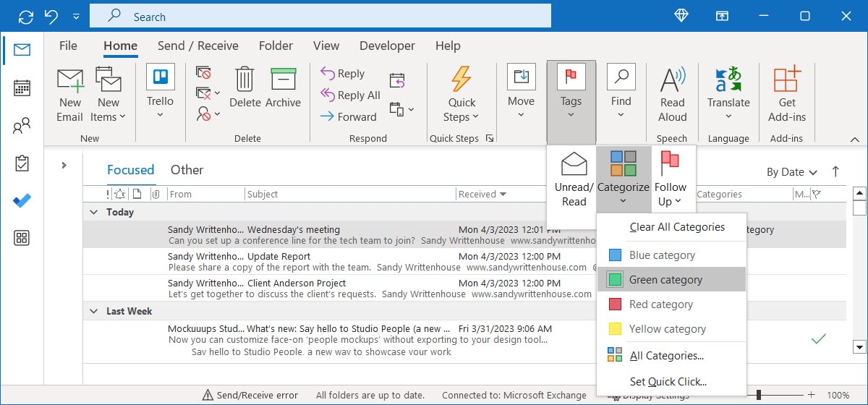Open the By Date sort dropdown
868x405 pixels.
(x=792, y=172)
